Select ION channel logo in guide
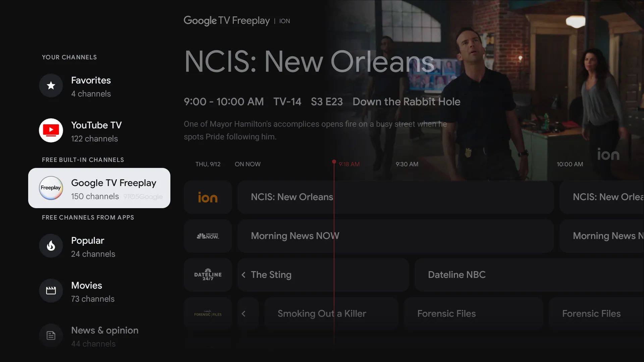 207,197
